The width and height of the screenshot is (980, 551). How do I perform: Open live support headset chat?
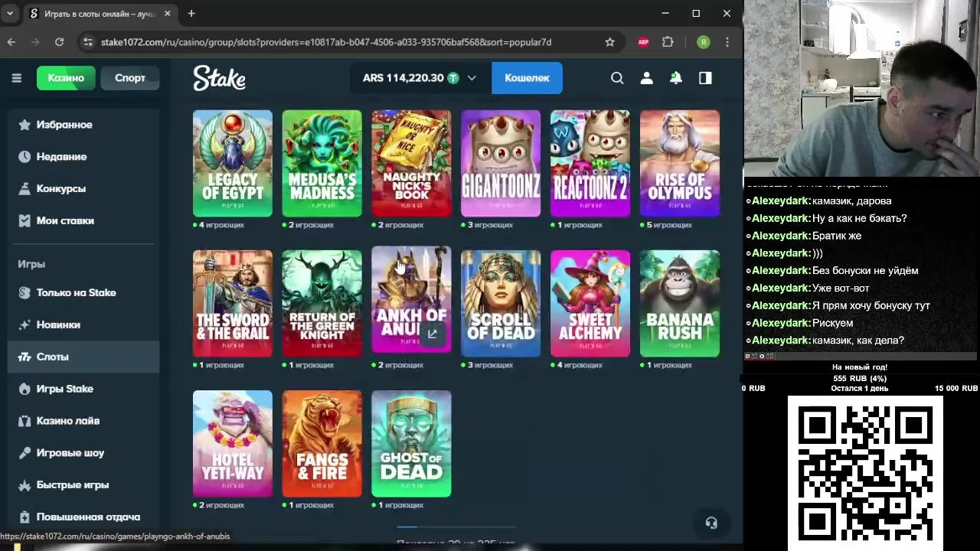(711, 523)
